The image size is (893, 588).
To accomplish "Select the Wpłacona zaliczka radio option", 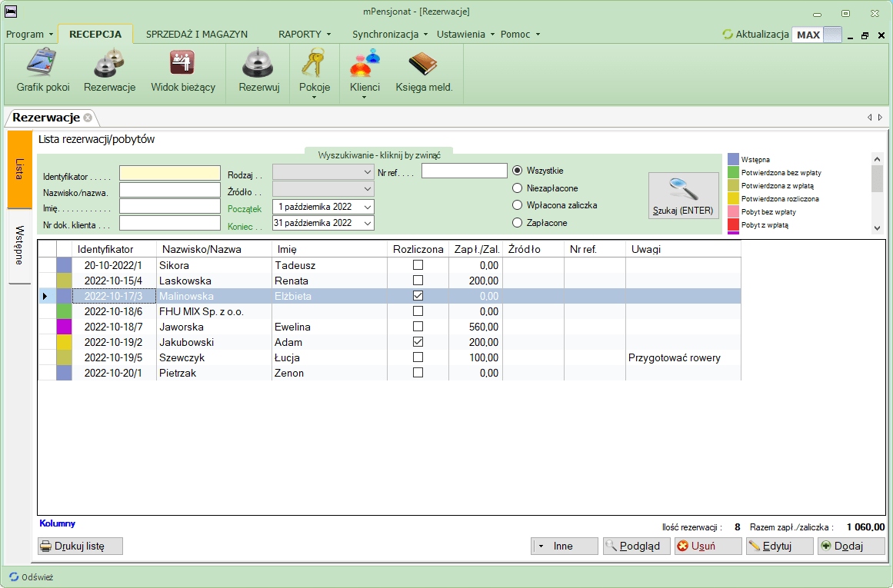I will 518,205.
